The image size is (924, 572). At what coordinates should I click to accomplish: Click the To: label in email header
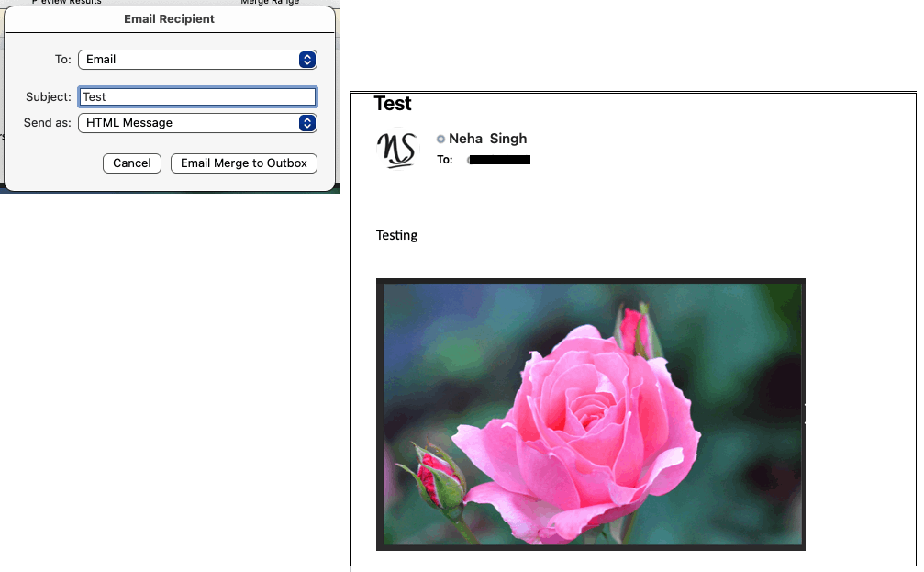pos(445,160)
